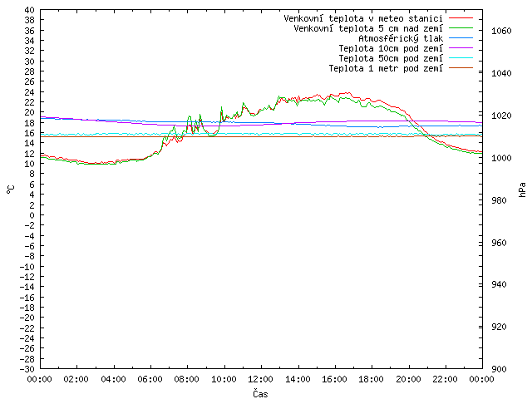Screen dimensions: 532x399
Task: Click the '0' temperature axis label
Action: pyautogui.click(x=32, y=215)
